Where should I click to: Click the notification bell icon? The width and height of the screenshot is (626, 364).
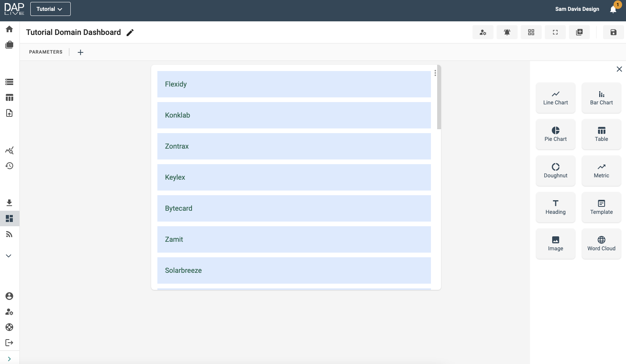point(613,10)
